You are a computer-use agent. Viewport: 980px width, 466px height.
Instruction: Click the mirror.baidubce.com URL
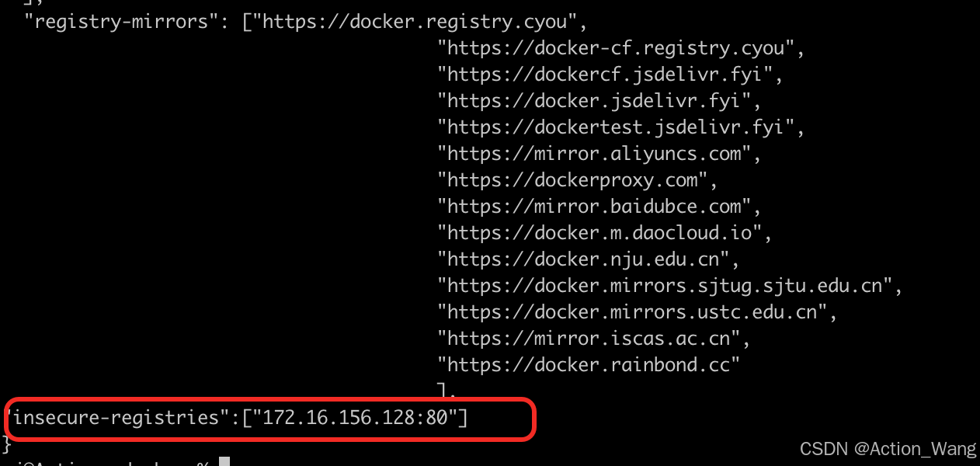pos(594,207)
